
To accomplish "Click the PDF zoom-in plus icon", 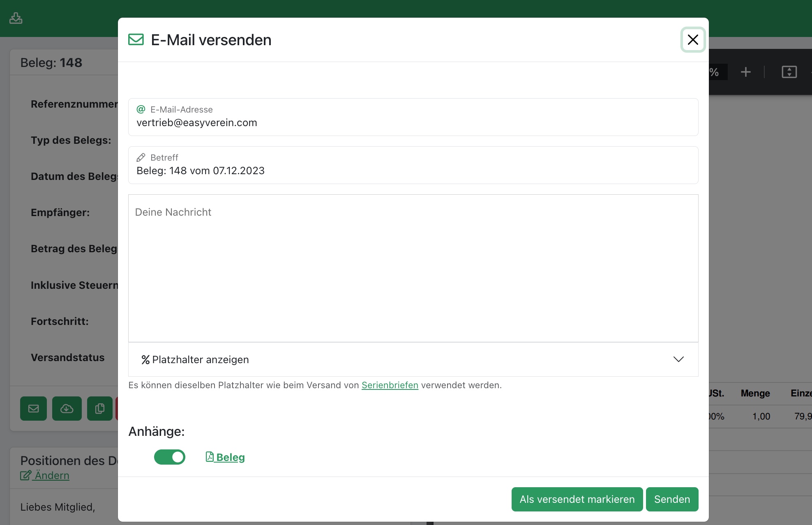I will tap(745, 72).
